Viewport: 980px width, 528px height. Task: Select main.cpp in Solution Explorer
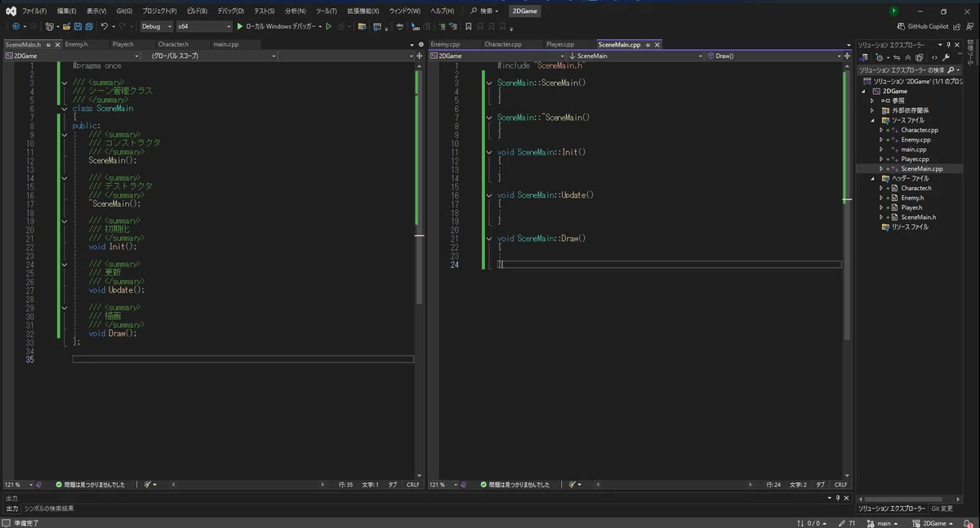coord(913,150)
